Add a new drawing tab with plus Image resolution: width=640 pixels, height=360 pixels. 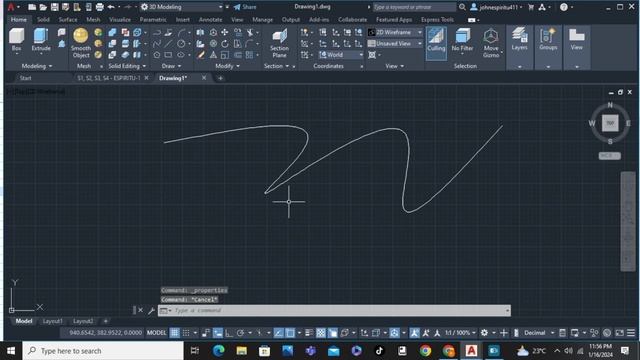coord(220,78)
